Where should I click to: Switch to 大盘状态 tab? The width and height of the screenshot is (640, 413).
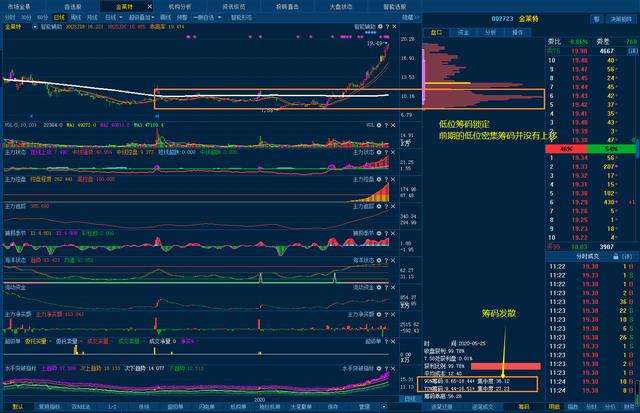tap(341, 7)
